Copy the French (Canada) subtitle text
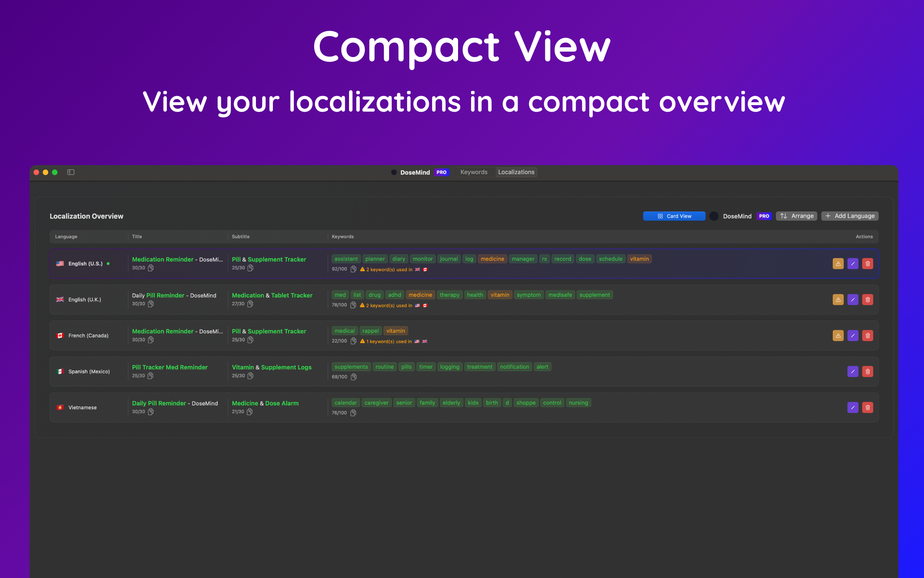Screen dimensions: 924x578 (x=250, y=340)
